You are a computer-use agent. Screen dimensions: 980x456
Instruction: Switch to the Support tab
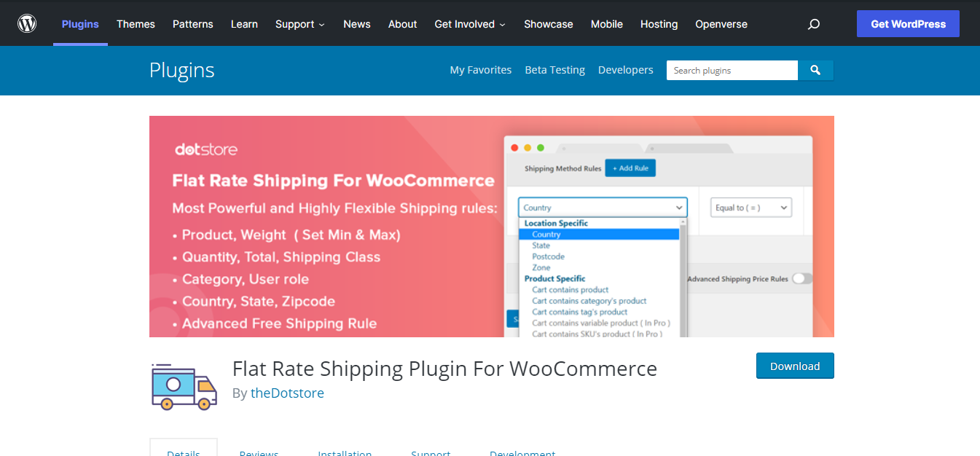click(431, 452)
